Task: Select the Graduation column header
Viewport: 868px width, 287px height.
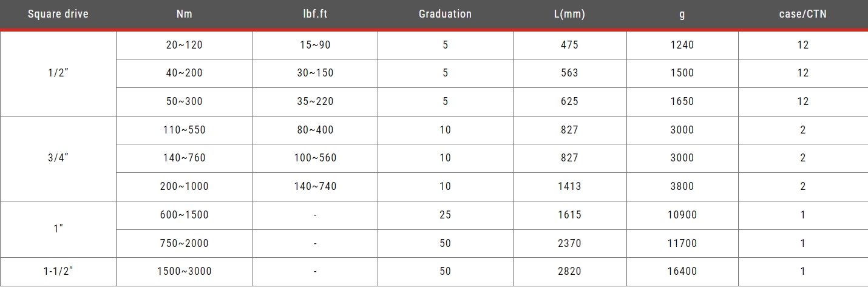Action: 445,14
